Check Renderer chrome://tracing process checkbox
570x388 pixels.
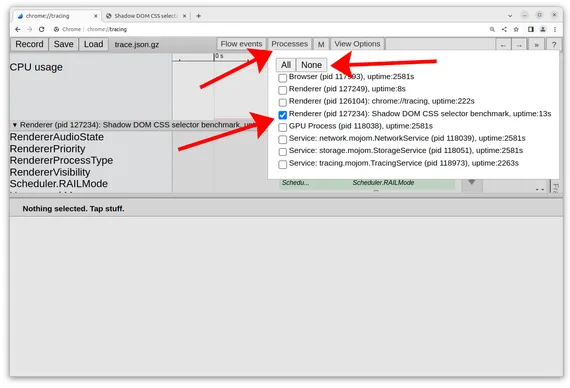[x=282, y=102]
